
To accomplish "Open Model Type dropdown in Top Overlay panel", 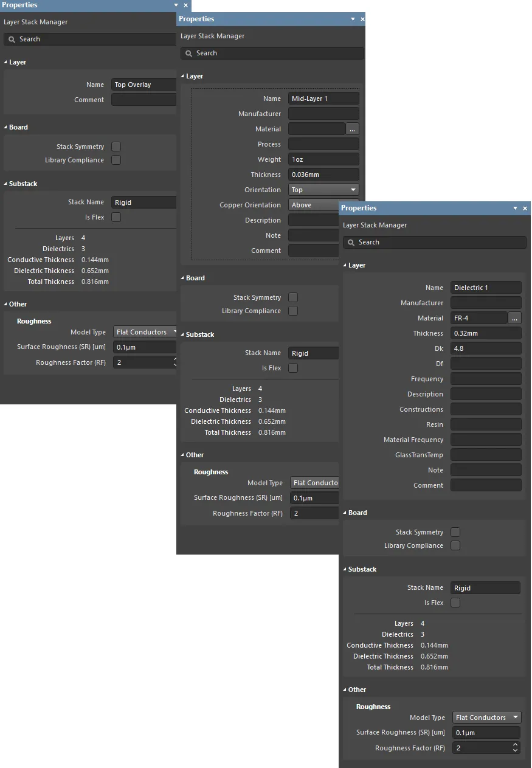I will (x=145, y=332).
